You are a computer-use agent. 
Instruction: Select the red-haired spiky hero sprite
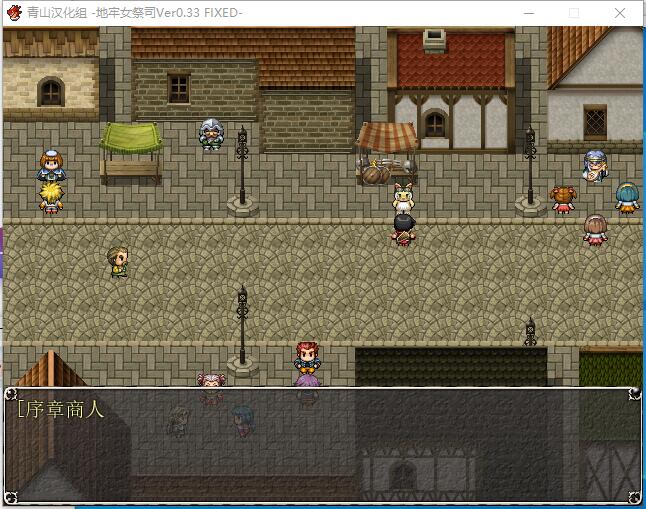click(x=306, y=357)
